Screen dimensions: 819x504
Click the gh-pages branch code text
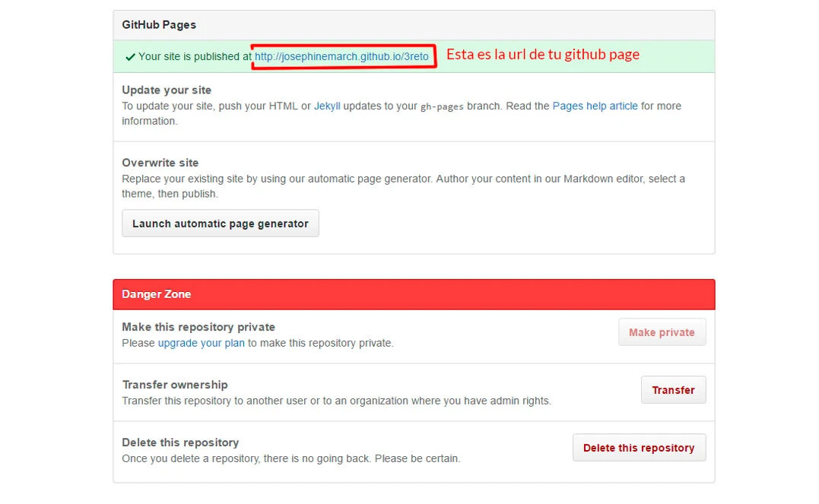442,106
